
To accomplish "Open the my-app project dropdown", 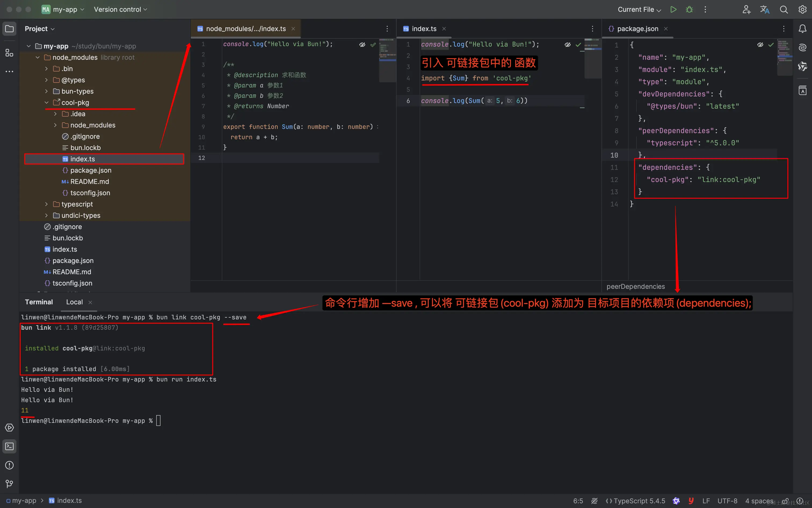I will [63, 9].
